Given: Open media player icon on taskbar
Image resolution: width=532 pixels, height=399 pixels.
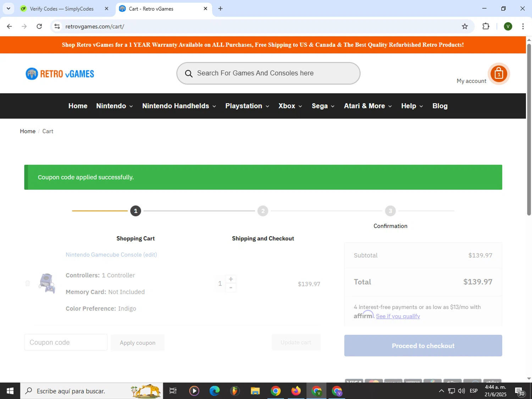Looking at the screenshot, I should (x=194, y=391).
